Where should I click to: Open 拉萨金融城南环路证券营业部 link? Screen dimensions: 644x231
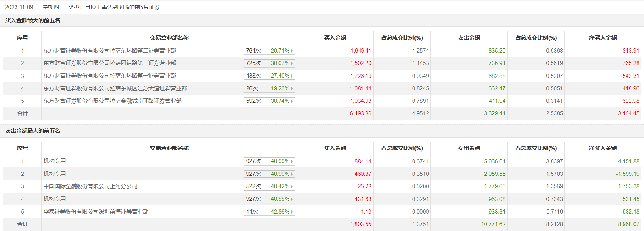click(113, 101)
